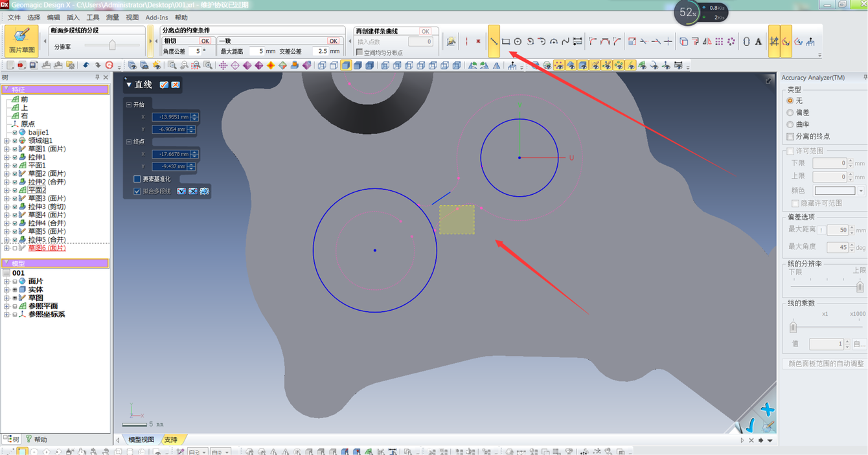
Task: Activate the shaded view mode icon
Action: tap(345, 65)
